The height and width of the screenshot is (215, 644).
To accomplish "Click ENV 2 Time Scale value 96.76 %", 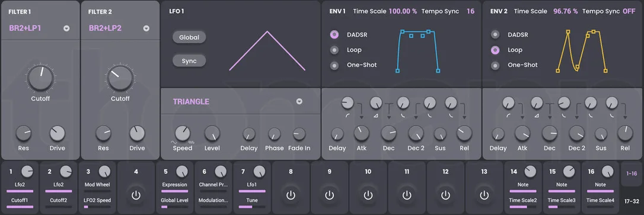I will (x=566, y=11).
